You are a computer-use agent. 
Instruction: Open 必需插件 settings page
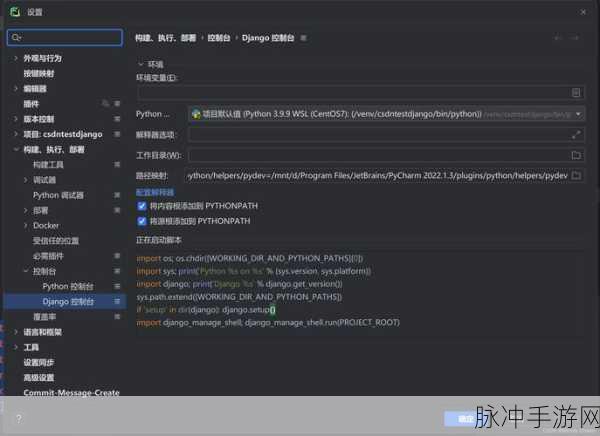point(48,256)
